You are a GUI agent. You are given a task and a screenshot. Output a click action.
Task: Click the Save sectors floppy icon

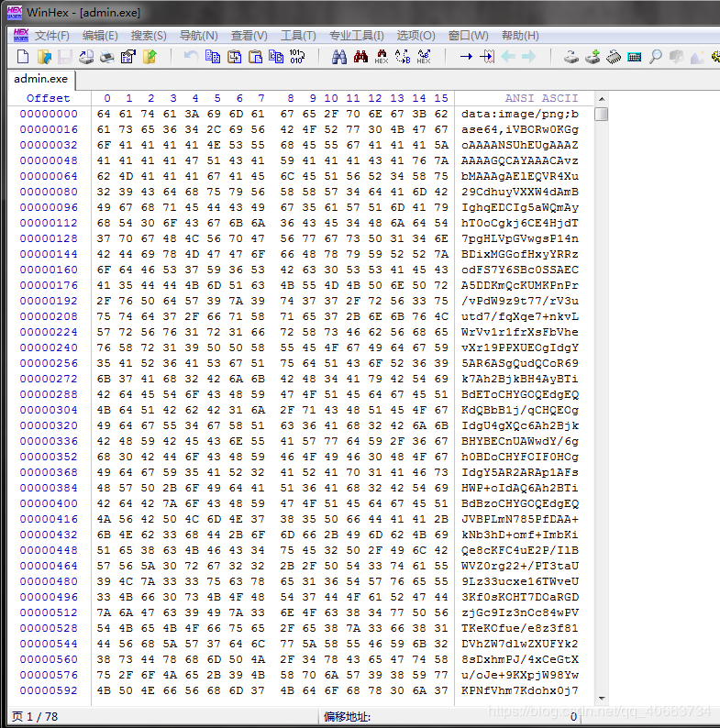64,57
